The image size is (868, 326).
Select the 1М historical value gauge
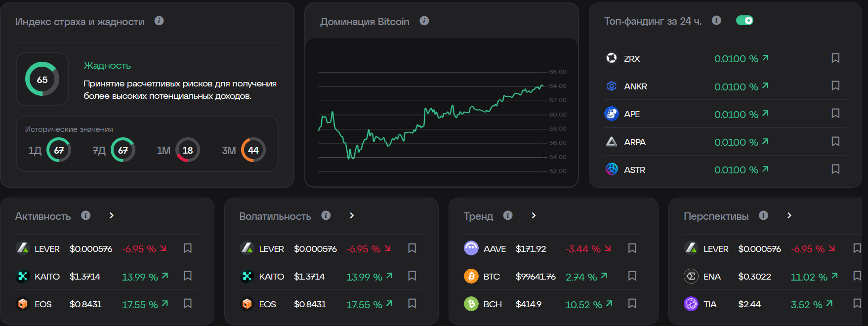(188, 150)
